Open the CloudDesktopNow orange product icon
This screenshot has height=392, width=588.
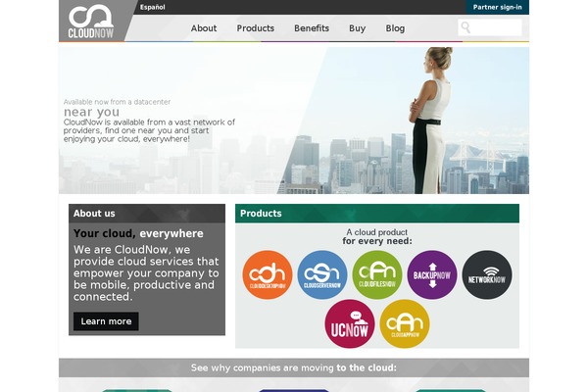[268, 275]
